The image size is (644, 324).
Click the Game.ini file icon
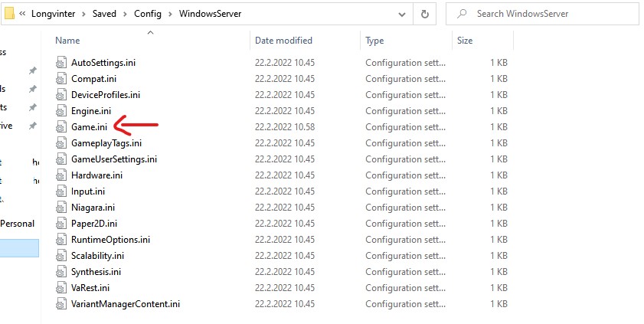coord(62,127)
